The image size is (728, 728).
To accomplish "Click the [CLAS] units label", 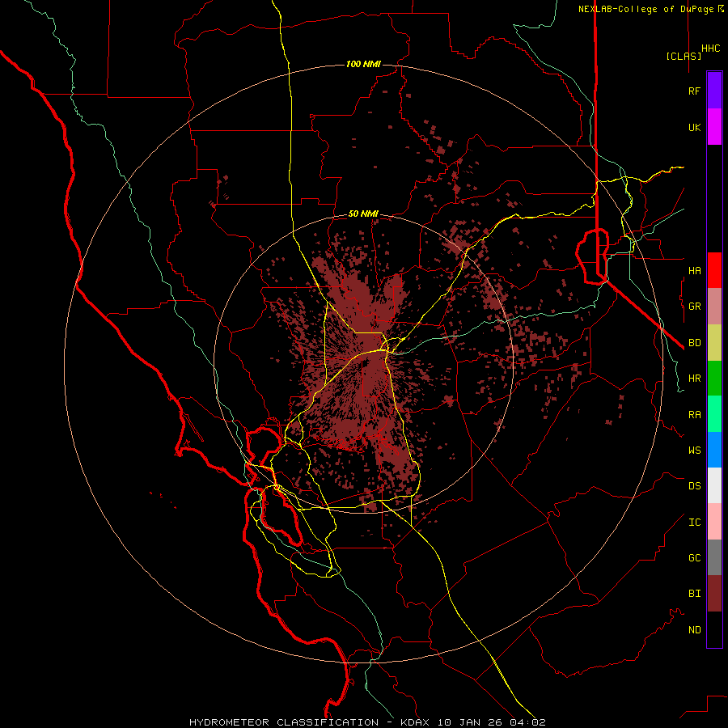I will pyautogui.click(x=684, y=56).
